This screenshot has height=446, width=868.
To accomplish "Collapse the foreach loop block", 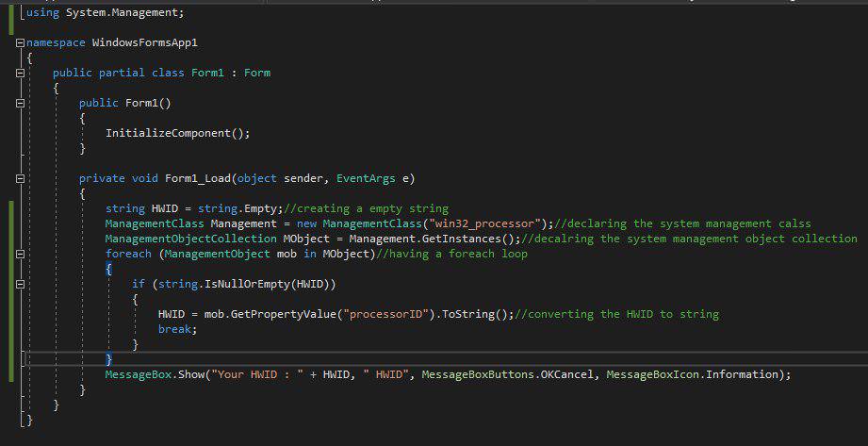I will coord(20,254).
